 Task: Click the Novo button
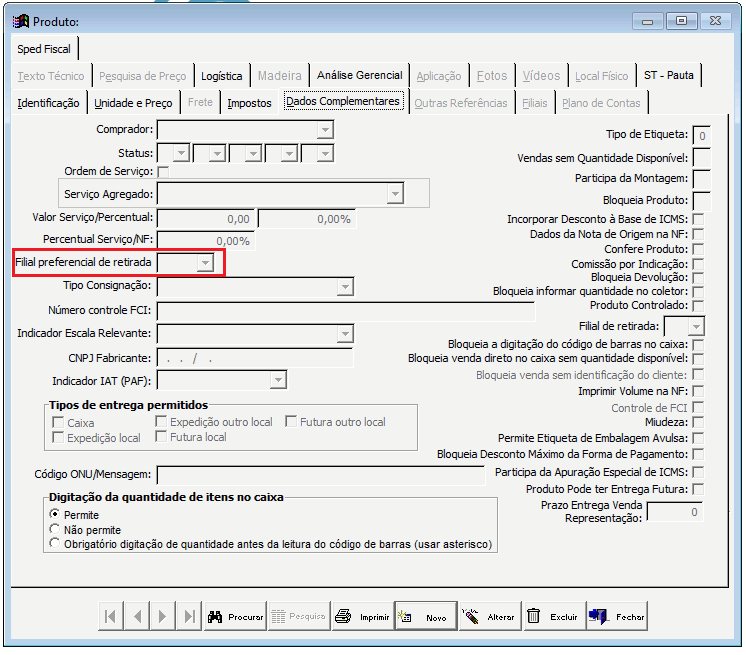(x=426, y=616)
